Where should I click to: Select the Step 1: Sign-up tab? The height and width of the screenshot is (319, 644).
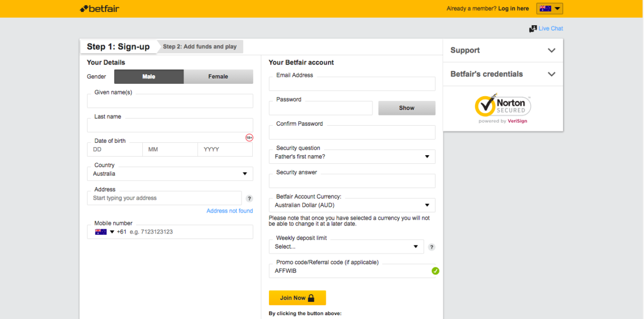(119, 46)
